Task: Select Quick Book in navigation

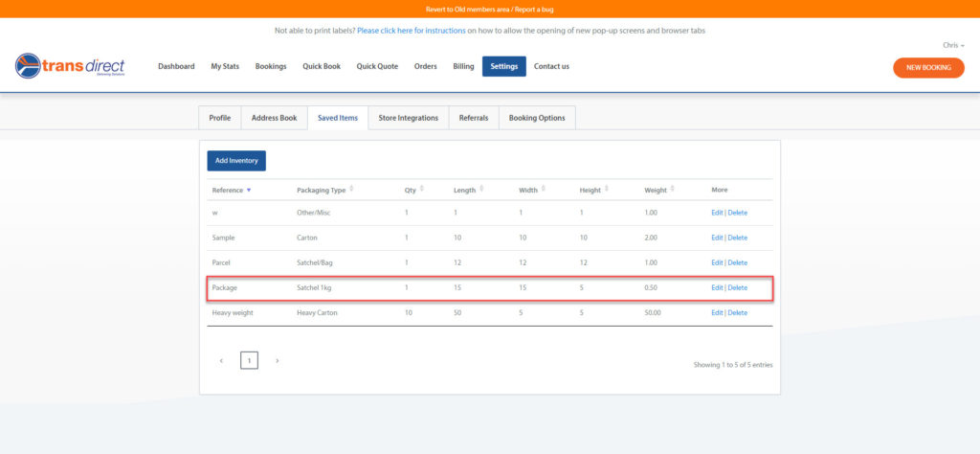Action: pos(322,66)
